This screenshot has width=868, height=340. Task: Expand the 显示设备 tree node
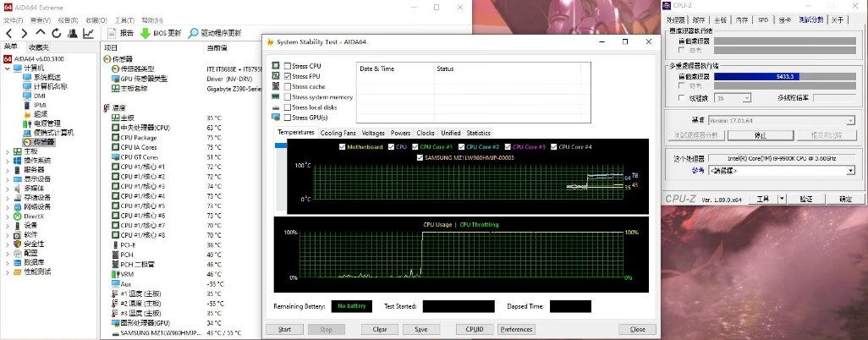(x=8, y=178)
